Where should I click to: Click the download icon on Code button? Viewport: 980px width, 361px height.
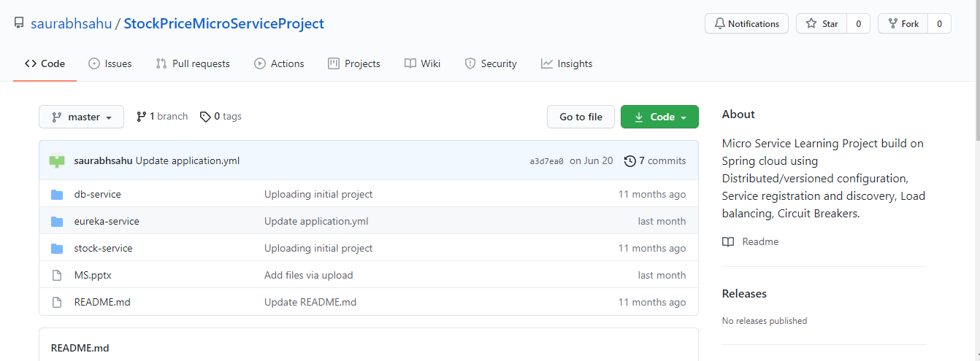pos(639,117)
